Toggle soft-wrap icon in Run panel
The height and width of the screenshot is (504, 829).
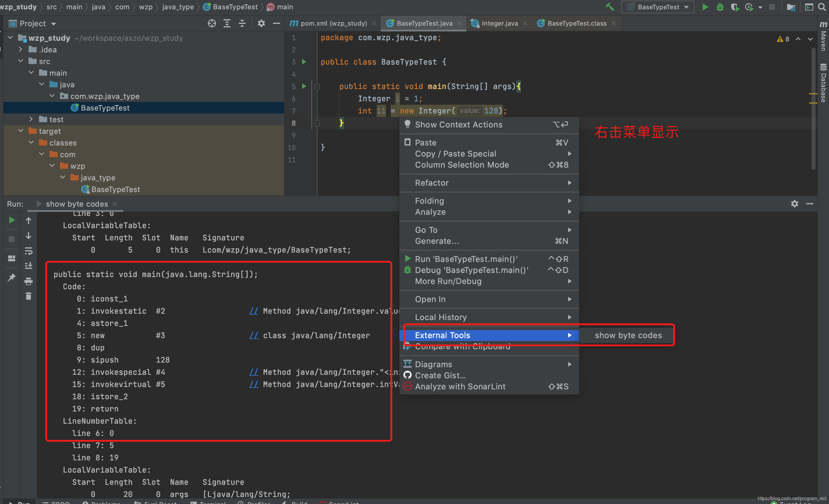coord(29,251)
